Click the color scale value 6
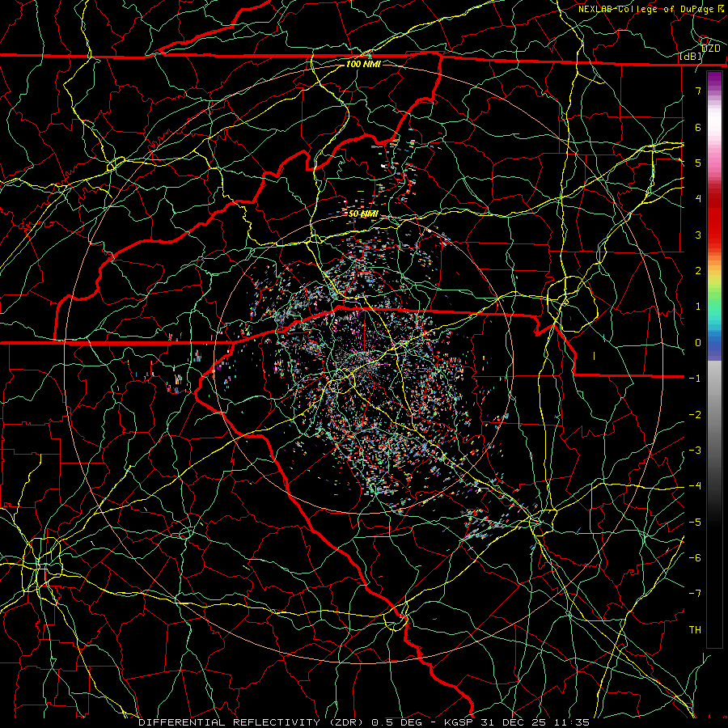This screenshot has height=728, width=728. (698, 127)
